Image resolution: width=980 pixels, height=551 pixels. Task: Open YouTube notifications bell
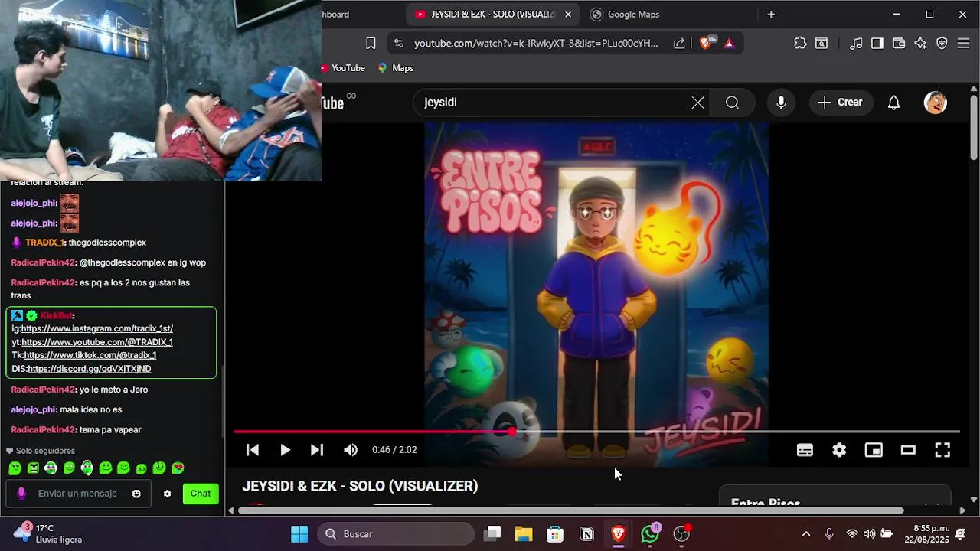pos(893,103)
